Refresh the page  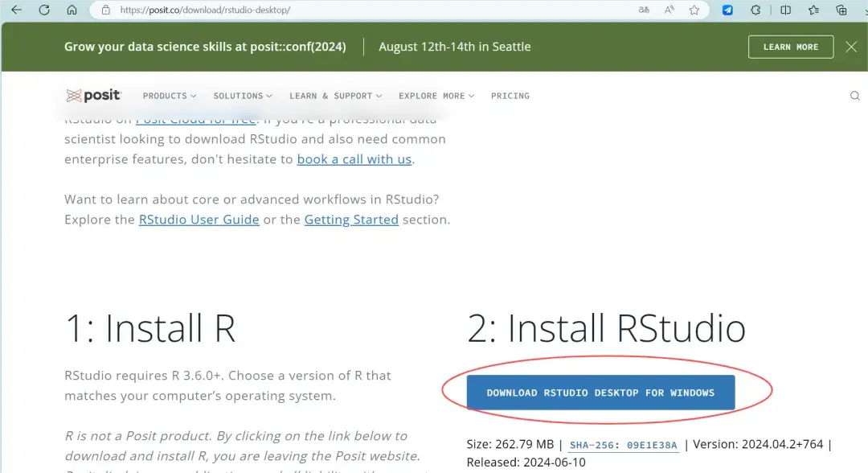(x=44, y=10)
